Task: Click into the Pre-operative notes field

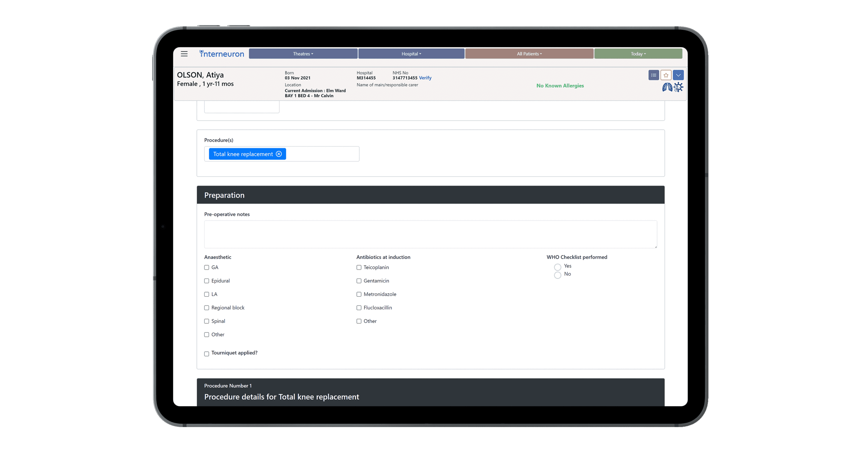Action: tap(430, 234)
